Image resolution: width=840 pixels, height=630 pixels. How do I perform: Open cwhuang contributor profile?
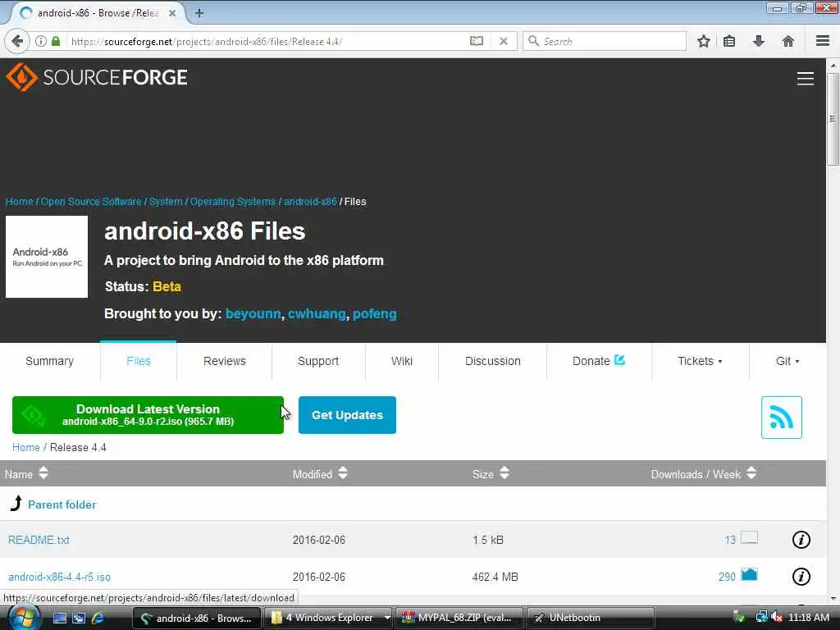pos(317,314)
